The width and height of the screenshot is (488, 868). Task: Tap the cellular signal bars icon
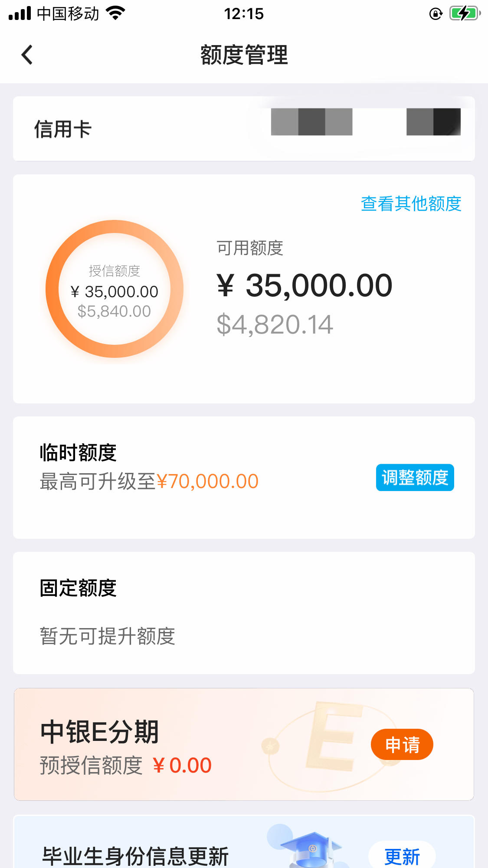pyautogui.click(x=20, y=13)
